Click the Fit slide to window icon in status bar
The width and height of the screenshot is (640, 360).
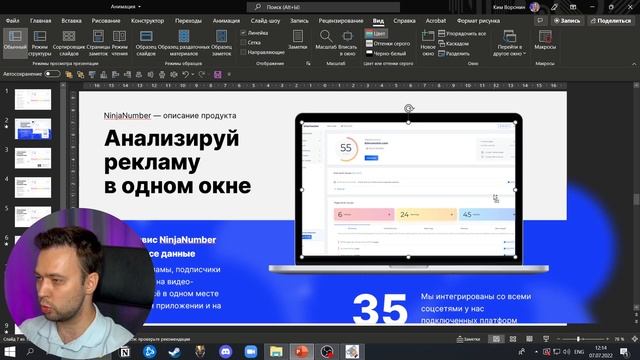pos(634,339)
